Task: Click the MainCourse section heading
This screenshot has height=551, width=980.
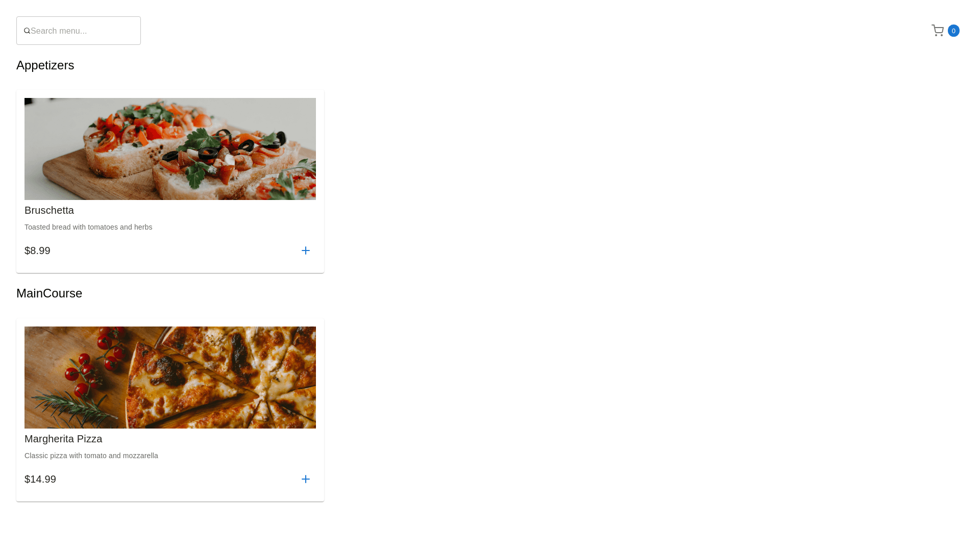Action: pyautogui.click(x=50, y=293)
